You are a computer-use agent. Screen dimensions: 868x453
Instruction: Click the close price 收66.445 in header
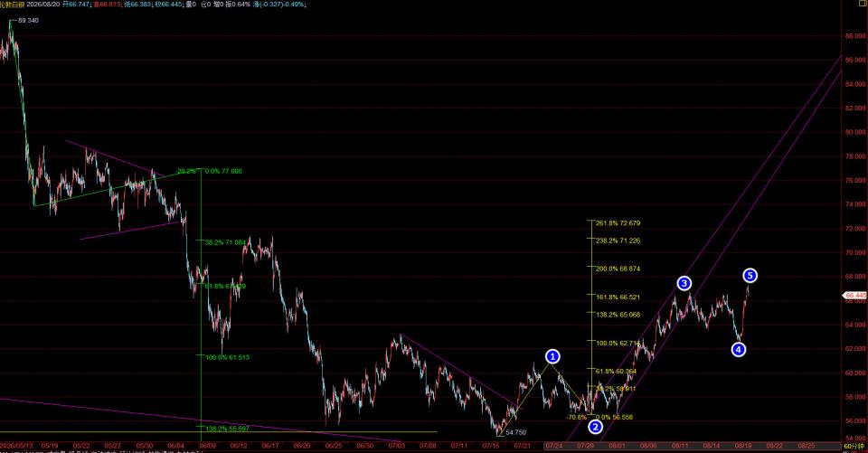pos(169,4)
